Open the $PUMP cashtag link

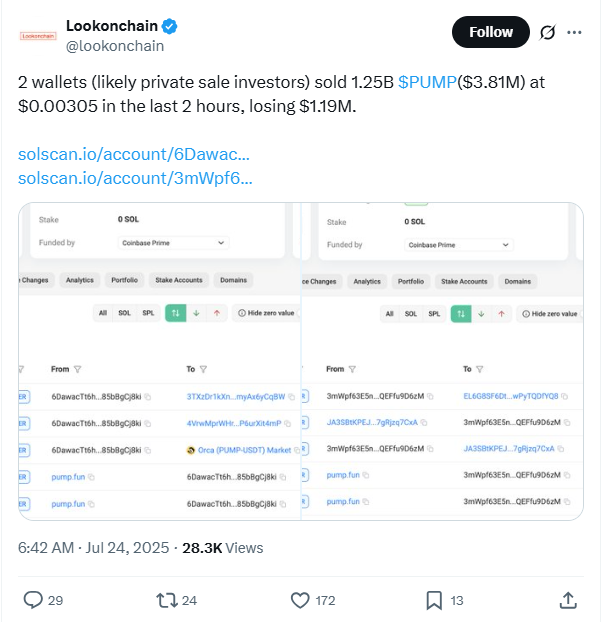pos(427,82)
